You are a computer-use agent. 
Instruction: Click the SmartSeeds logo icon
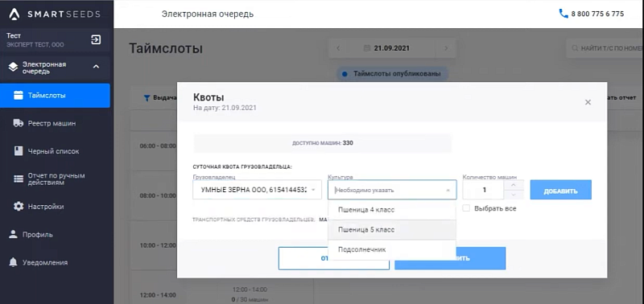14,14
